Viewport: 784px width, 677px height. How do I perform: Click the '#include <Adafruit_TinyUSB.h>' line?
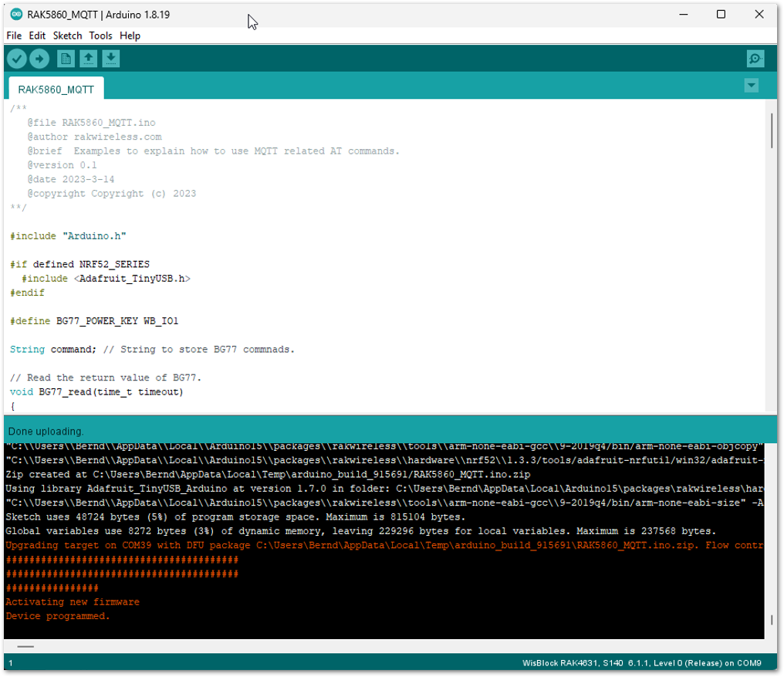[106, 278]
